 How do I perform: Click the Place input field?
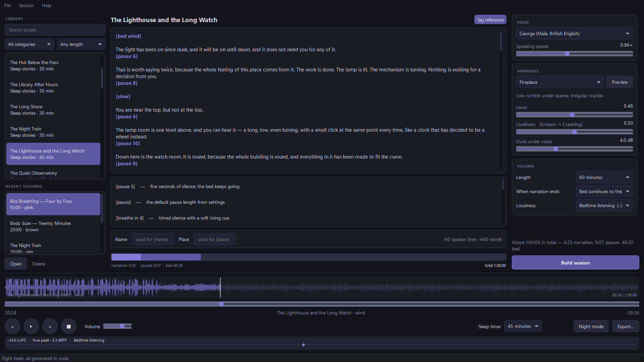coord(215,239)
